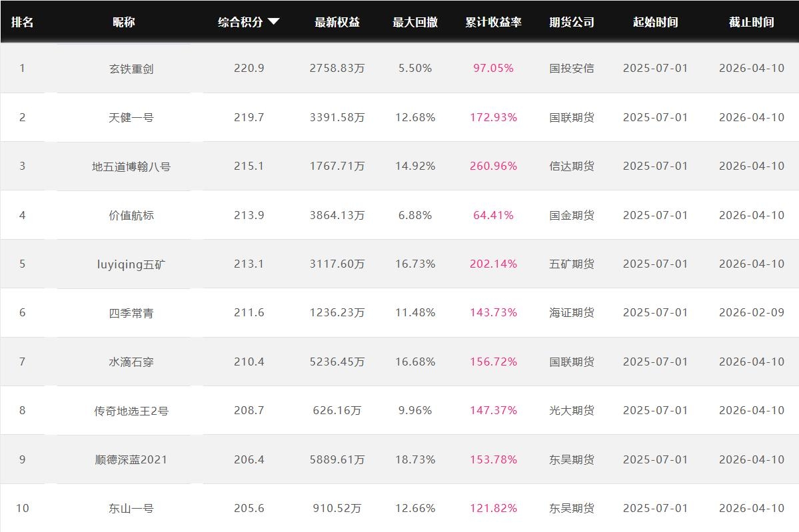Open nickname 天健一号 profile

(131, 118)
